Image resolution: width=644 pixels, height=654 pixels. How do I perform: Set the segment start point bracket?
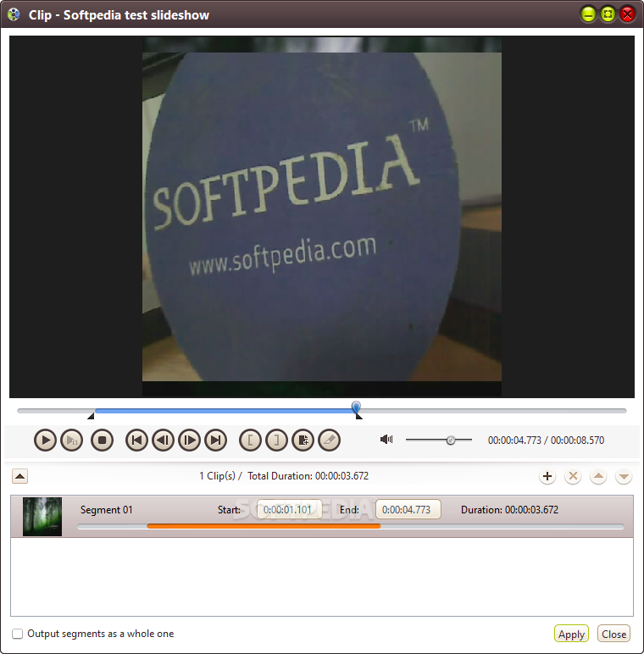[250, 440]
